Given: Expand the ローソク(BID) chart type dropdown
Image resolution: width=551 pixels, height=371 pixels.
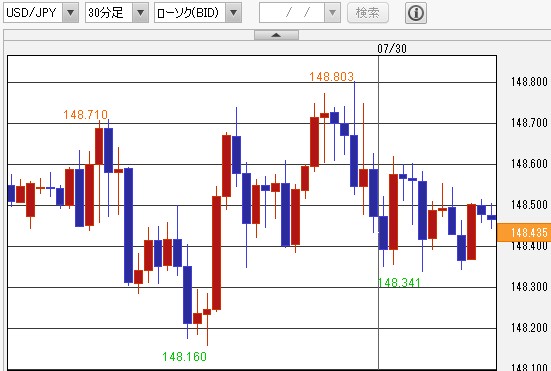Looking at the screenshot, I should click(x=233, y=13).
